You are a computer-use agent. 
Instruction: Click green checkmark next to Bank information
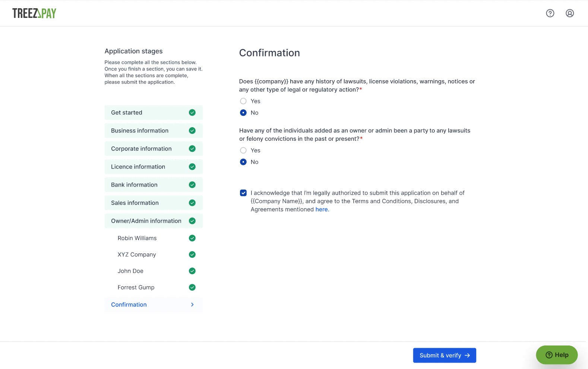[x=192, y=185]
